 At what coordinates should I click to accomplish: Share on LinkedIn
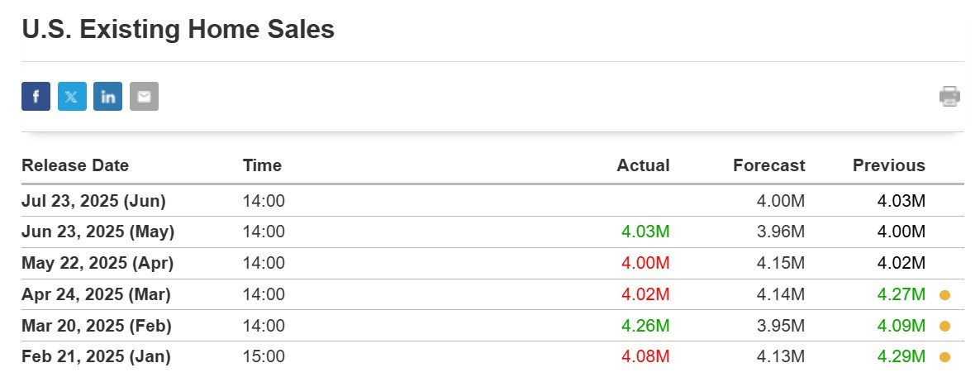108,96
